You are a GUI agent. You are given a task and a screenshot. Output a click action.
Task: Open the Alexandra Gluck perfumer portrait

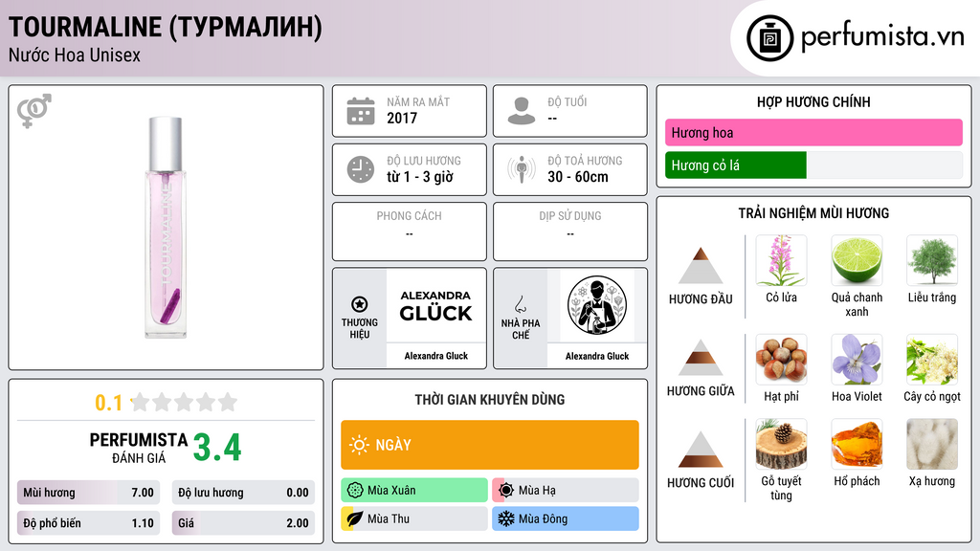(x=597, y=305)
